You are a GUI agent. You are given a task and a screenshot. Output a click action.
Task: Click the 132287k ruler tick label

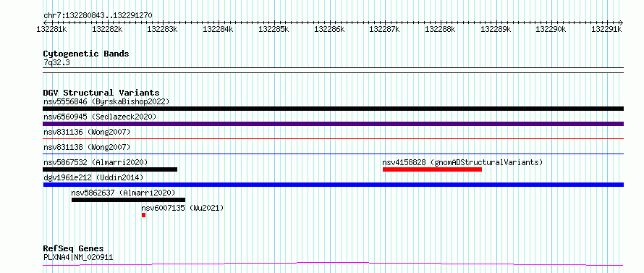[x=385, y=29]
